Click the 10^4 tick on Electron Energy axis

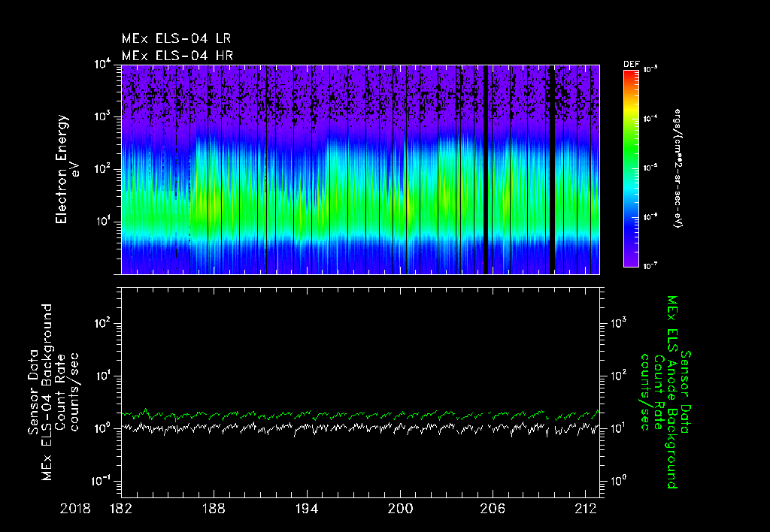(102, 64)
